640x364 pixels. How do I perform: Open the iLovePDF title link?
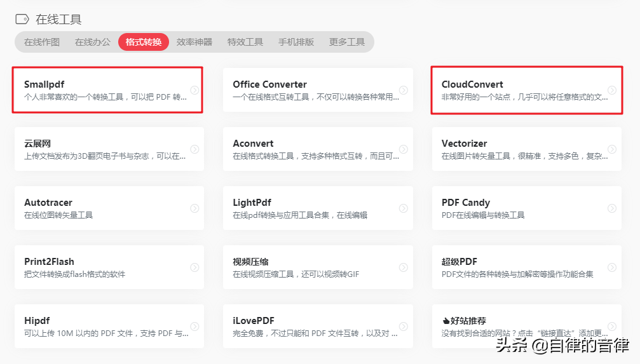pyautogui.click(x=254, y=321)
